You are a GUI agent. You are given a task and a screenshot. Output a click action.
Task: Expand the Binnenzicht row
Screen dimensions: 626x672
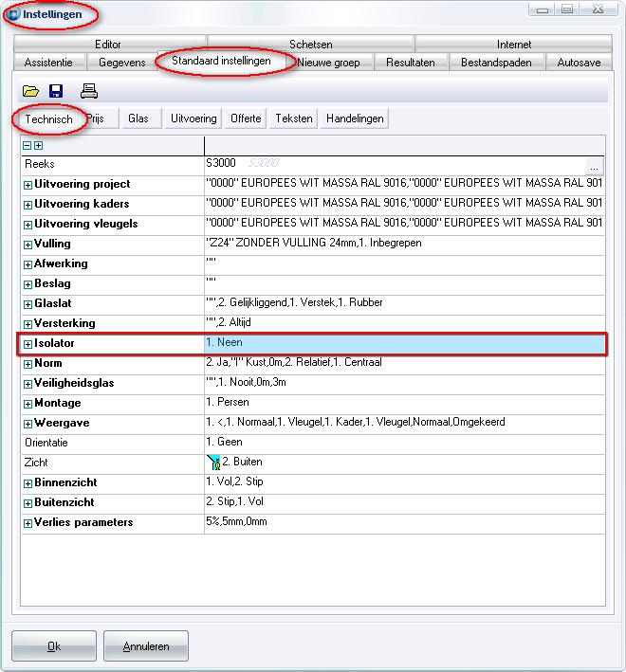click(x=28, y=483)
